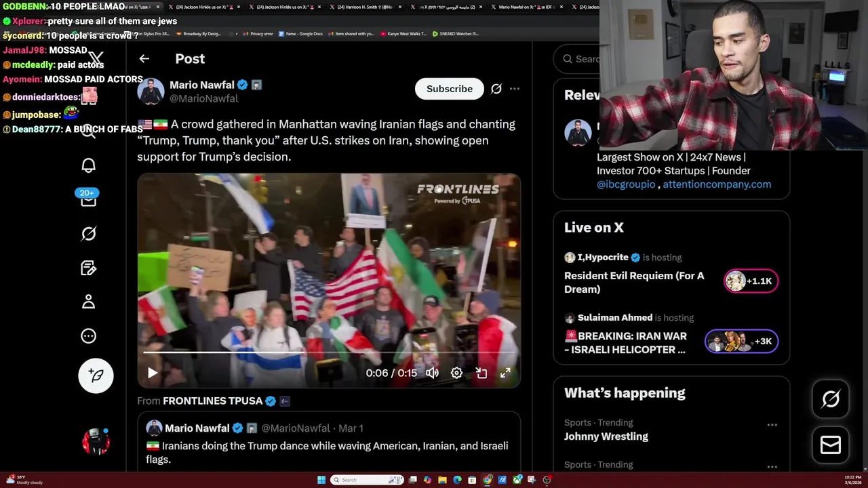The image size is (868, 488).
Task: Open video settings gear
Action: pos(456,373)
